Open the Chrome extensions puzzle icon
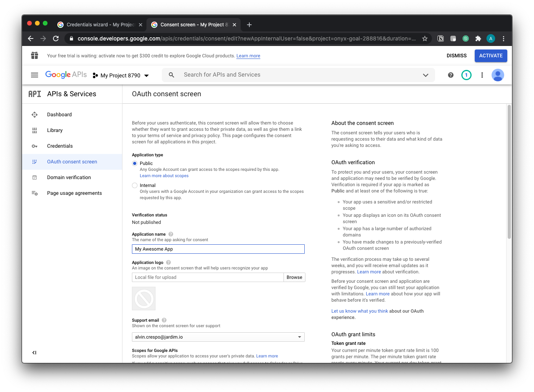 tap(478, 38)
